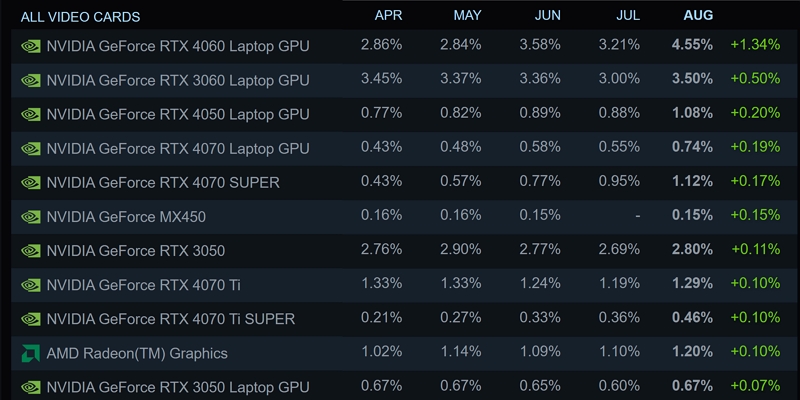Viewport: 800px width, 400px height.
Task: Click NVIDIA logo beside GeForce MX450
Action: coord(30,216)
